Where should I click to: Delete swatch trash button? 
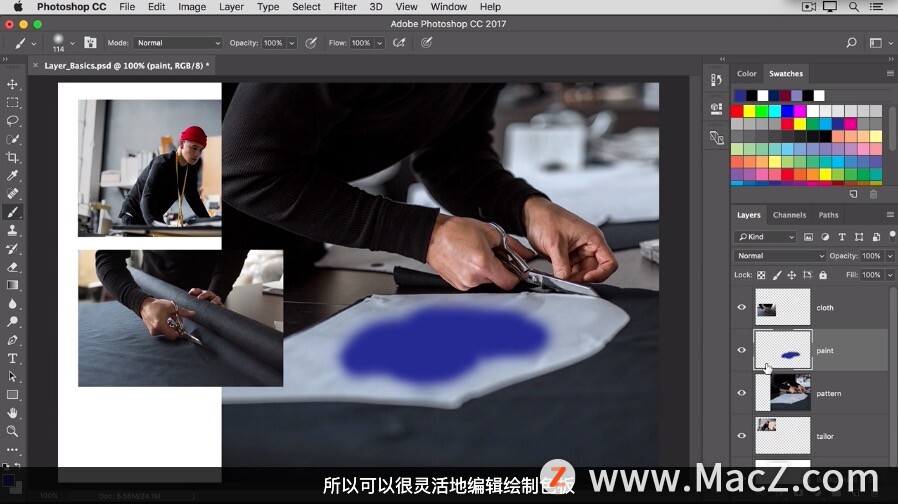873,194
